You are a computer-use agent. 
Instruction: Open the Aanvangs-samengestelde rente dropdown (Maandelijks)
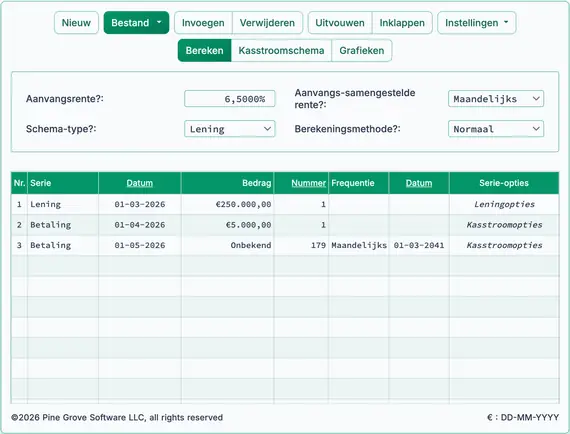(x=496, y=99)
